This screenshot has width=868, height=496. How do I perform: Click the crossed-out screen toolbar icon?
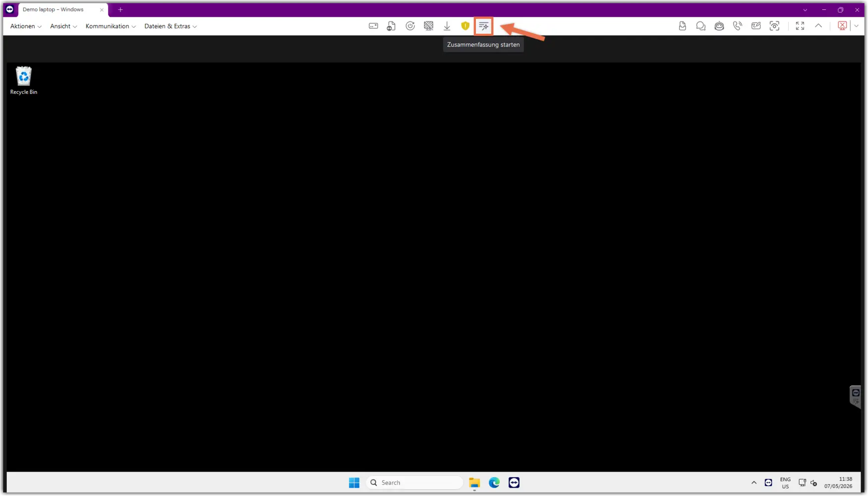click(429, 26)
